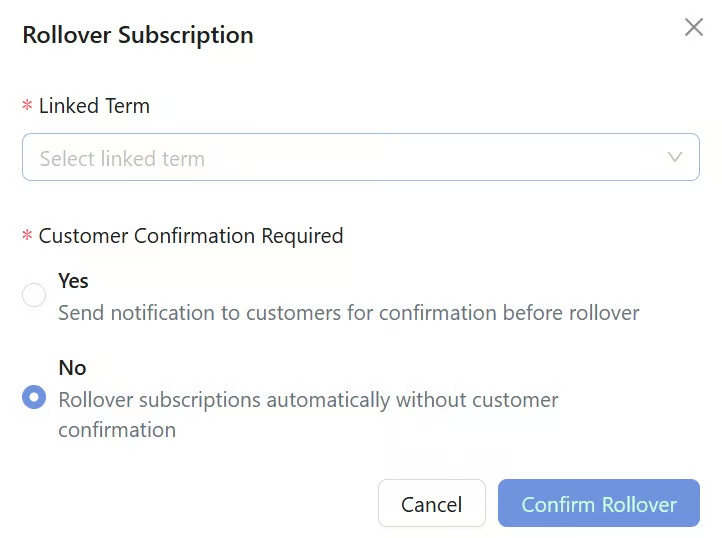Screen dimensions: 722x538
Task: Select the No radio button circle
Action: click(34, 397)
